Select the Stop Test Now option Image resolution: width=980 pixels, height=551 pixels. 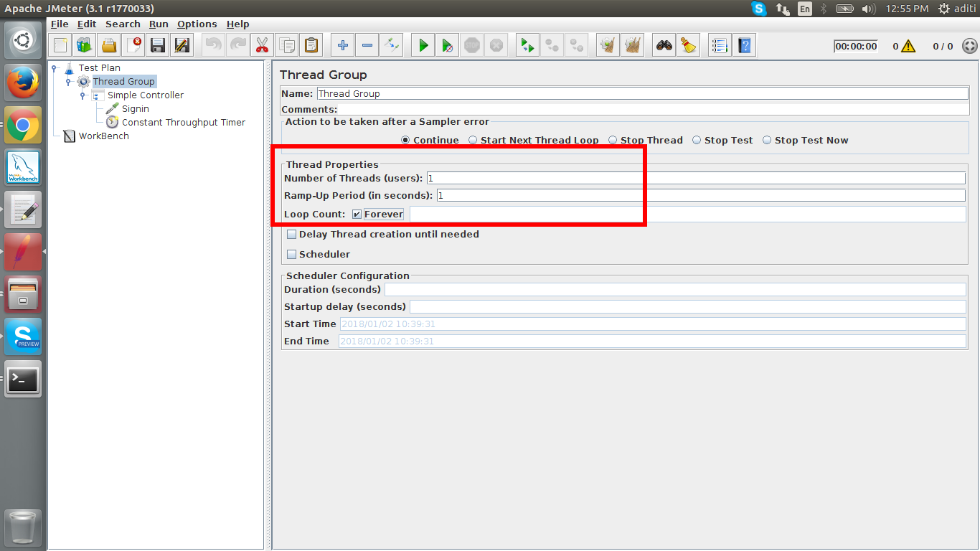(767, 141)
